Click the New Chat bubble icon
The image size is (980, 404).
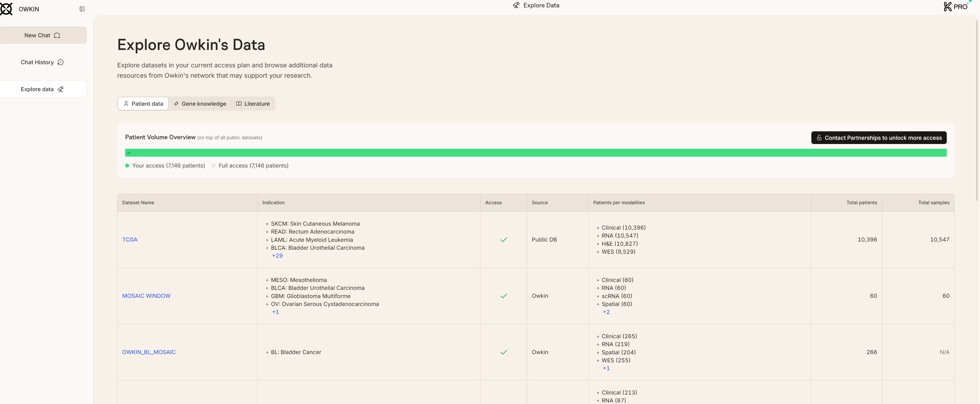pos(57,35)
